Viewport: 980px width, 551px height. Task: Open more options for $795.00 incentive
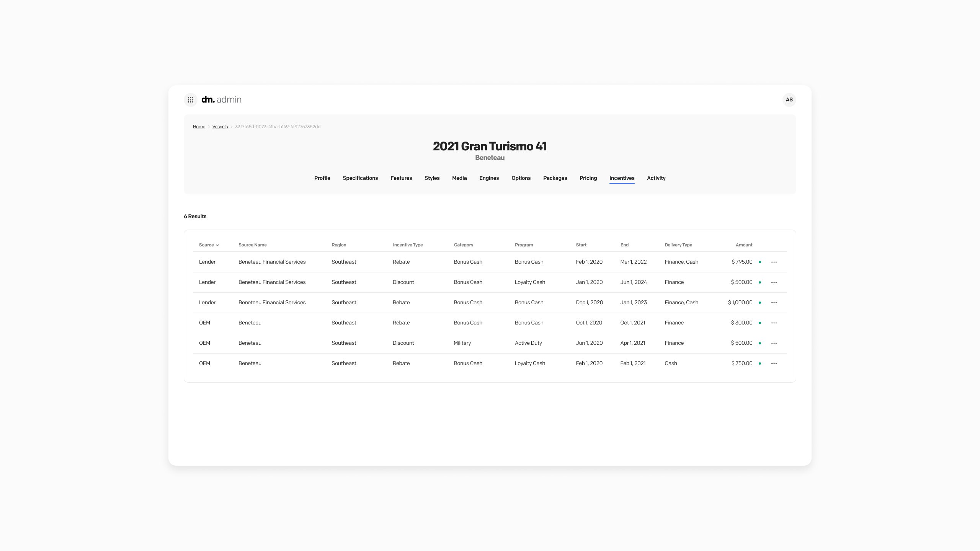click(x=774, y=262)
